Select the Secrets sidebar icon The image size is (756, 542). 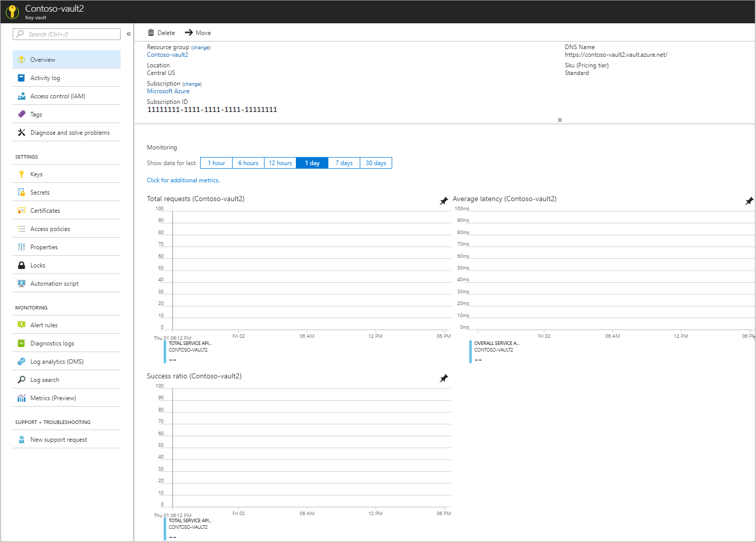click(22, 192)
